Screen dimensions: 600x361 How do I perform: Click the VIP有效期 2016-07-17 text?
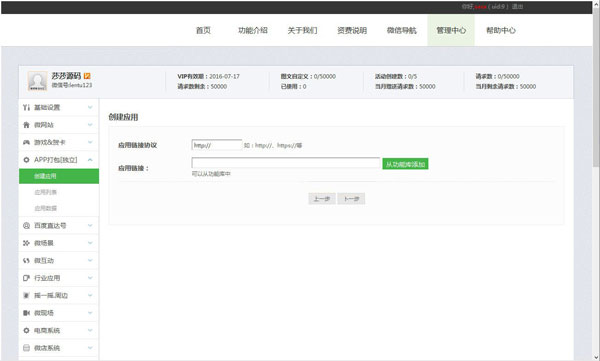click(209, 77)
